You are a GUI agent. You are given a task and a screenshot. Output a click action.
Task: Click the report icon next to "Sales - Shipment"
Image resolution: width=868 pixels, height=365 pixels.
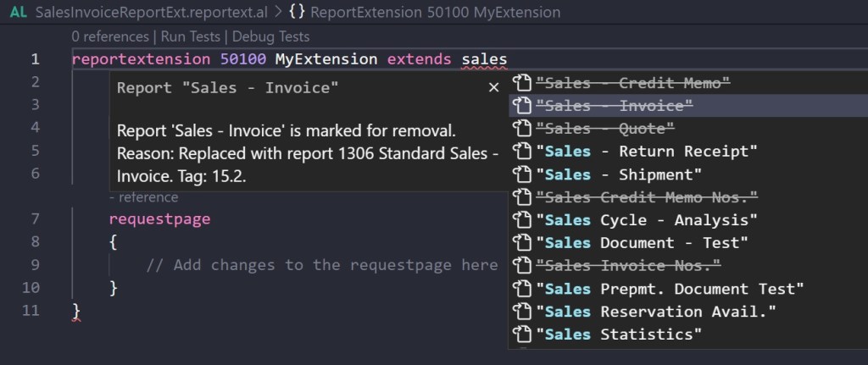coord(522,174)
